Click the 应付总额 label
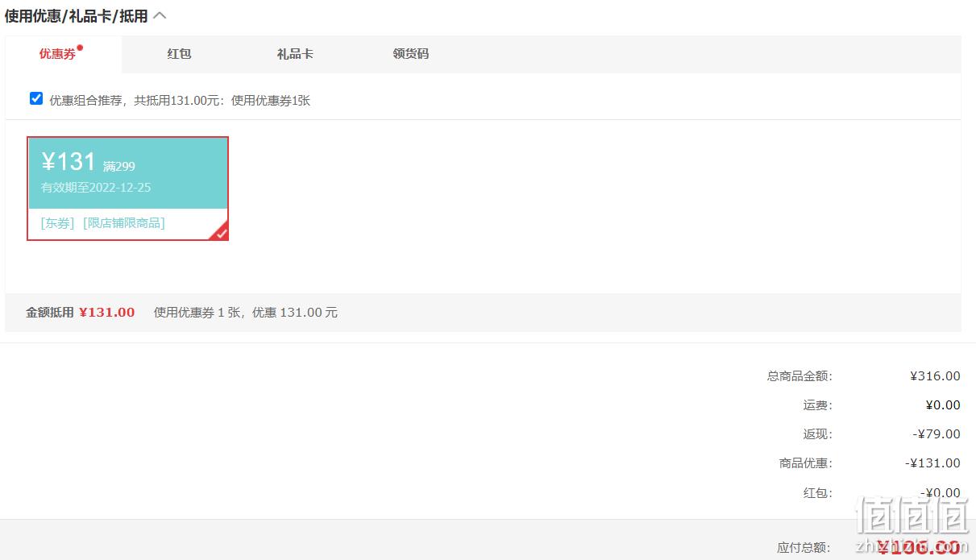This screenshot has height=560, width=976. click(x=804, y=548)
